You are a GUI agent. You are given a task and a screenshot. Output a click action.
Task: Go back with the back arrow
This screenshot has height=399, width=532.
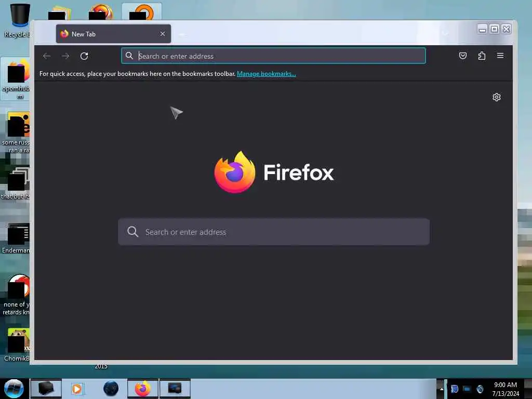pyautogui.click(x=47, y=56)
